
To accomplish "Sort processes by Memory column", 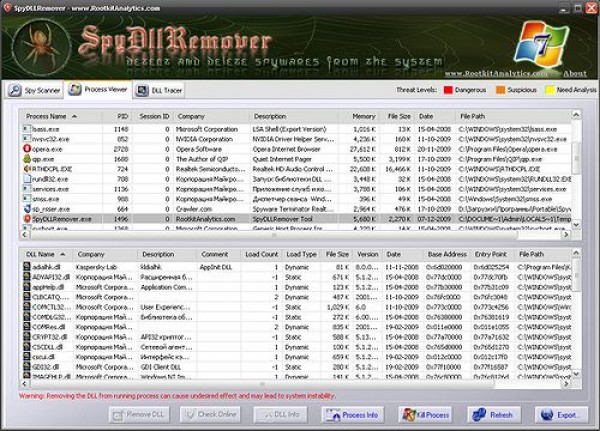I will (x=359, y=116).
